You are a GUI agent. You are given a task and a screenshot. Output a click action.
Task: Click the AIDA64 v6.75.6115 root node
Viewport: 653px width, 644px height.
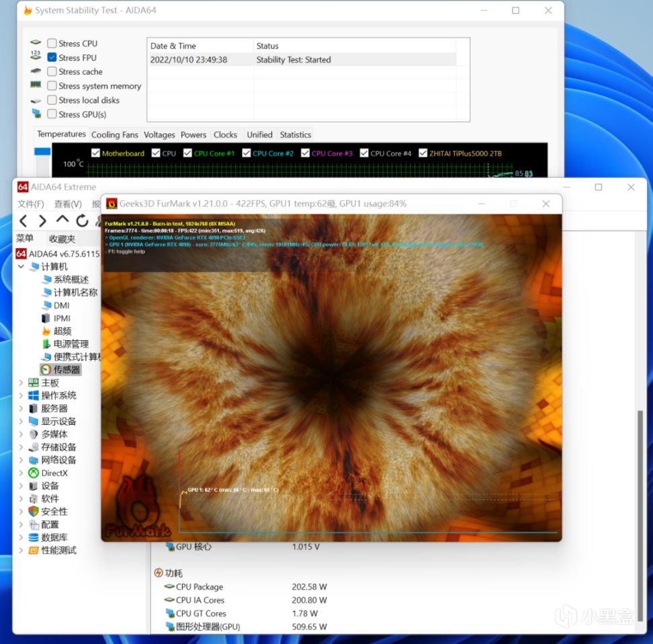point(58,254)
